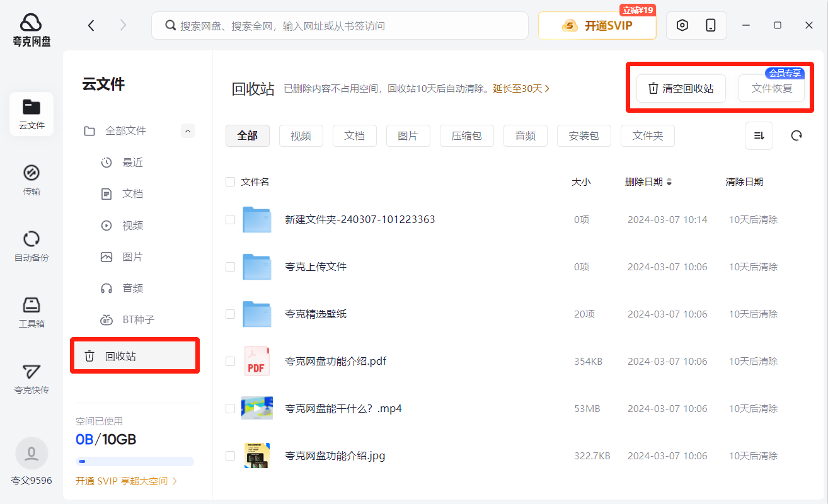828x504 pixels.
Task: Click the 清除日期 column header
Action: pyautogui.click(x=744, y=182)
